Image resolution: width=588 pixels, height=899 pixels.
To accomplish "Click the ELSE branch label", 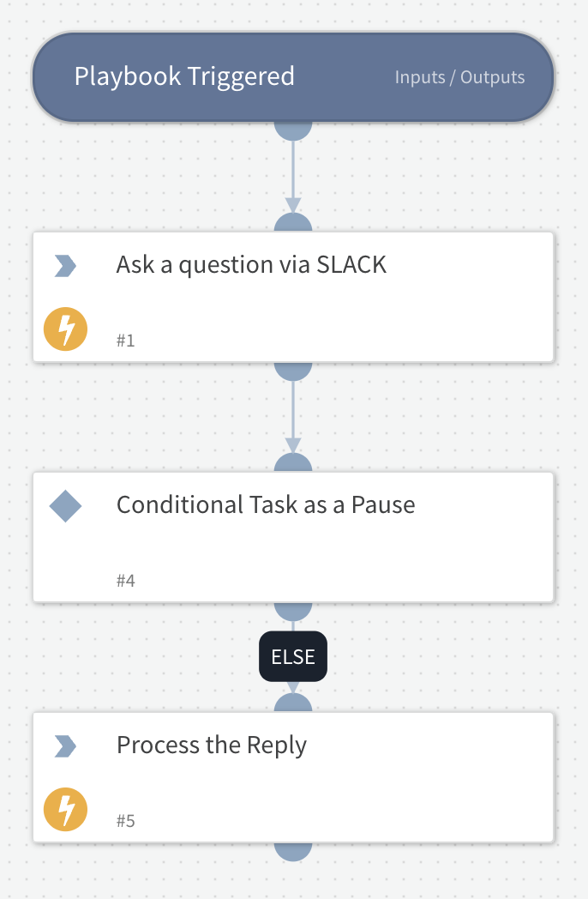I will point(293,656).
